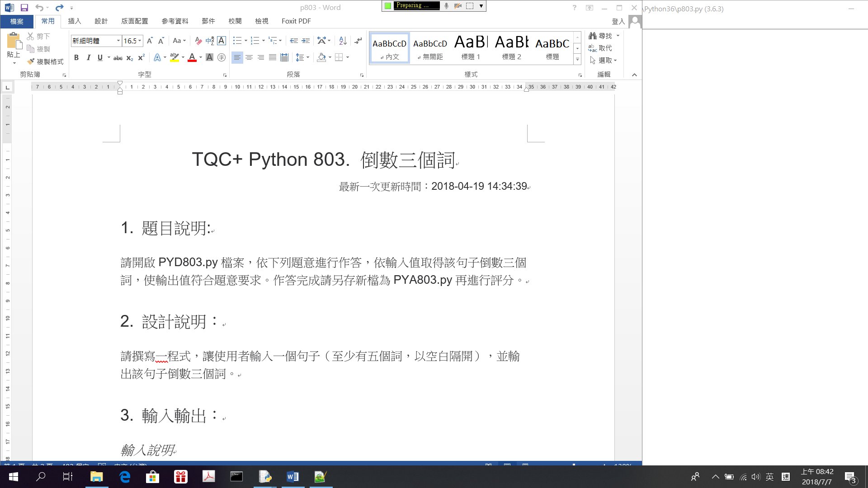
Task: Open the Windows Start menu
Action: click(x=13, y=477)
